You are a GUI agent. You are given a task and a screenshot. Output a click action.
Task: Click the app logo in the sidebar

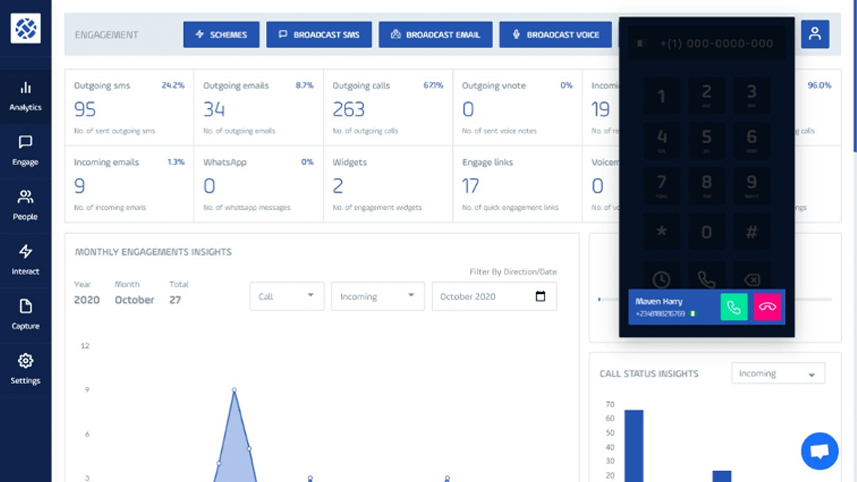(26, 28)
